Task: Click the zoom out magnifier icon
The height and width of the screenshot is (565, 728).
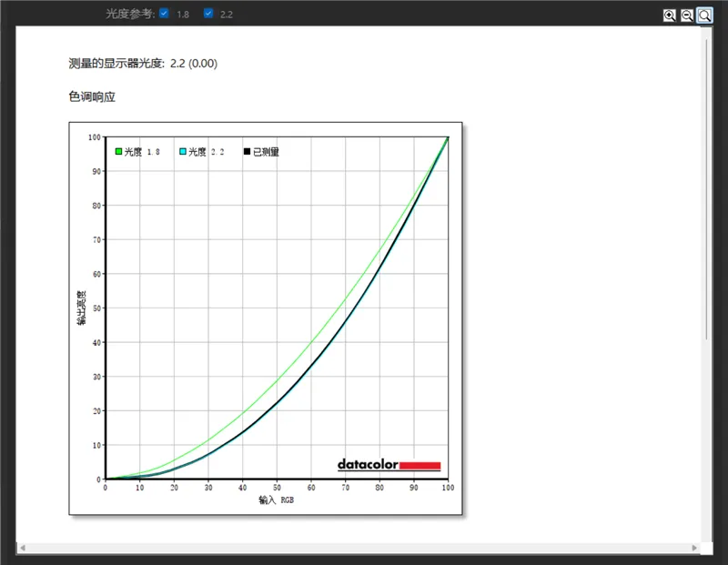Action: [687, 15]
